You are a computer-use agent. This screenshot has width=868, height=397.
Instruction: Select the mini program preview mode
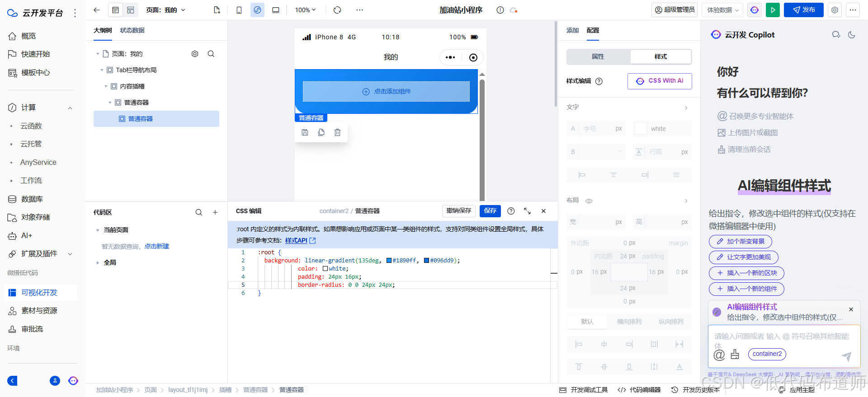click(x=257, y=10)
